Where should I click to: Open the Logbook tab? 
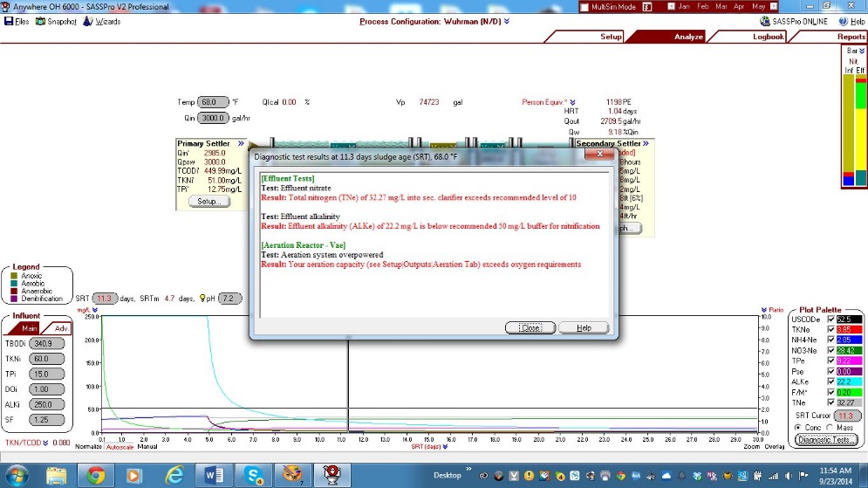point(768,37)
